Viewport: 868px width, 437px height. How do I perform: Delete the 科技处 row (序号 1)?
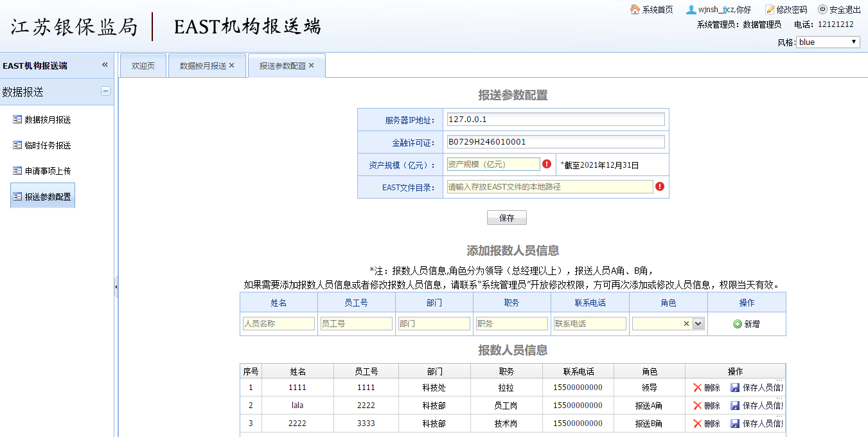(x=707, y=388)
